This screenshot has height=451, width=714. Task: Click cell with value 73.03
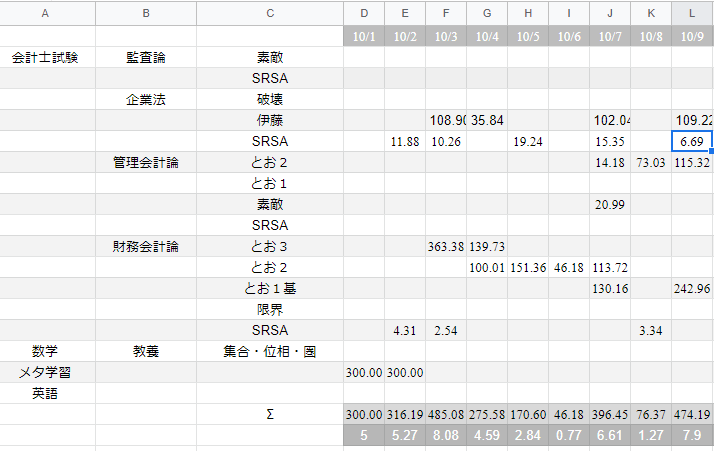point(651,162)
